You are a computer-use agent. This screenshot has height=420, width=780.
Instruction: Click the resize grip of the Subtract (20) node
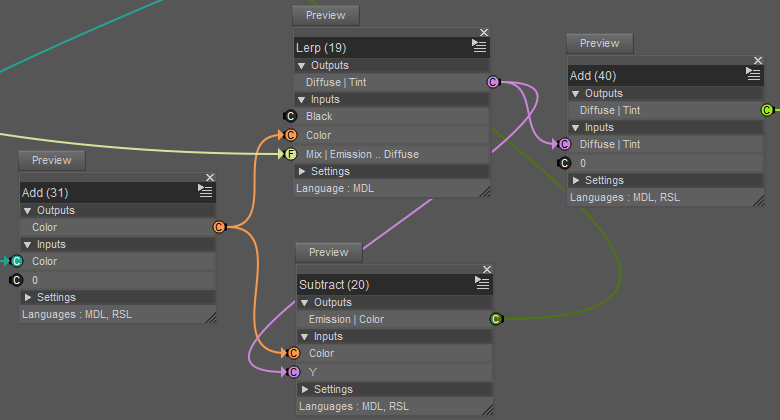[488, 410]
